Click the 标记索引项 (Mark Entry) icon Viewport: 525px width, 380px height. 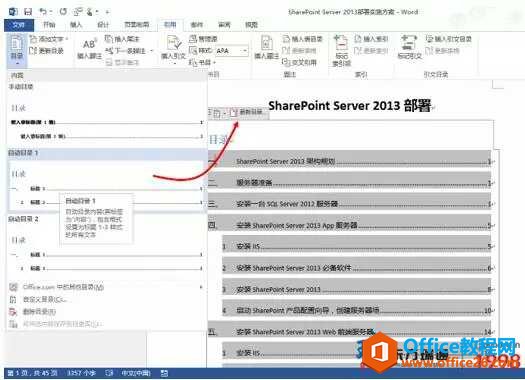341,50
